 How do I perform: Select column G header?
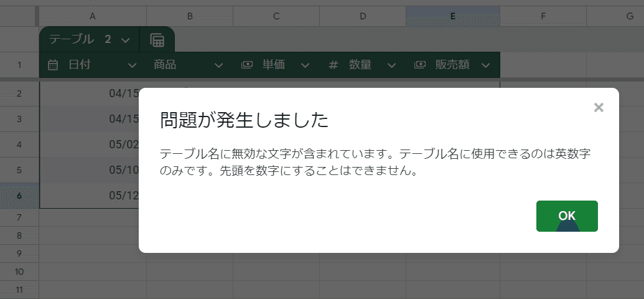click(x=615, y=16)
